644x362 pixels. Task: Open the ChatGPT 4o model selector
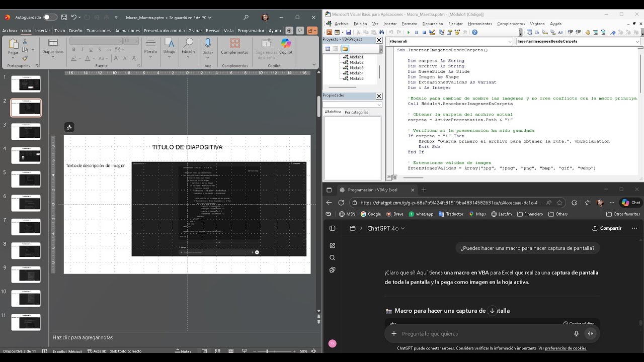coord(386,228)
